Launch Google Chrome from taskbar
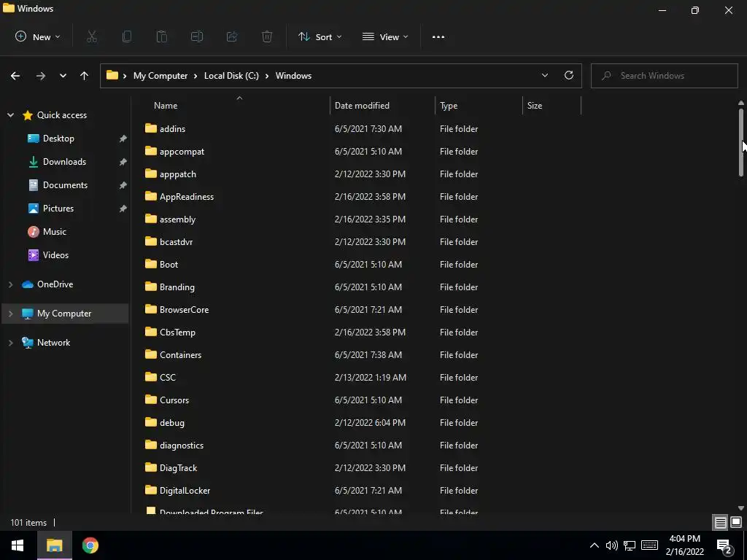This screenshot has width=747, height=560. pyautogui.click(x=90, y=545)
